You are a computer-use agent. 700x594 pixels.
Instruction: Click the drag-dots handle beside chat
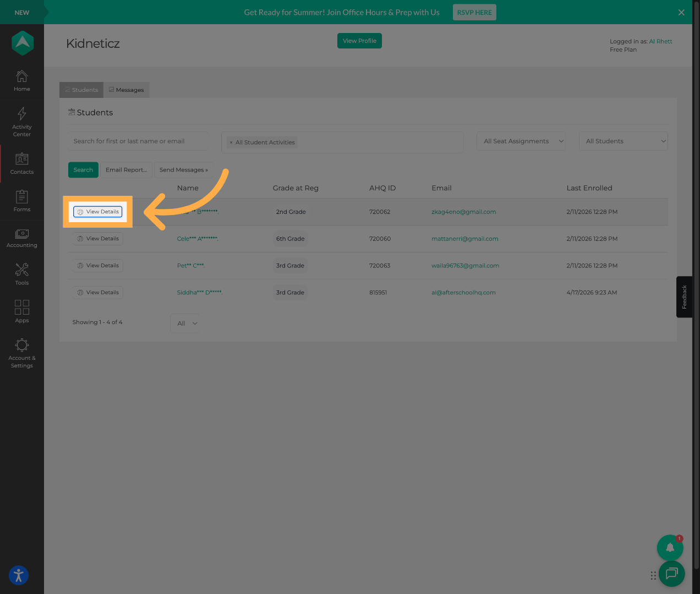(x=653, y=575)
